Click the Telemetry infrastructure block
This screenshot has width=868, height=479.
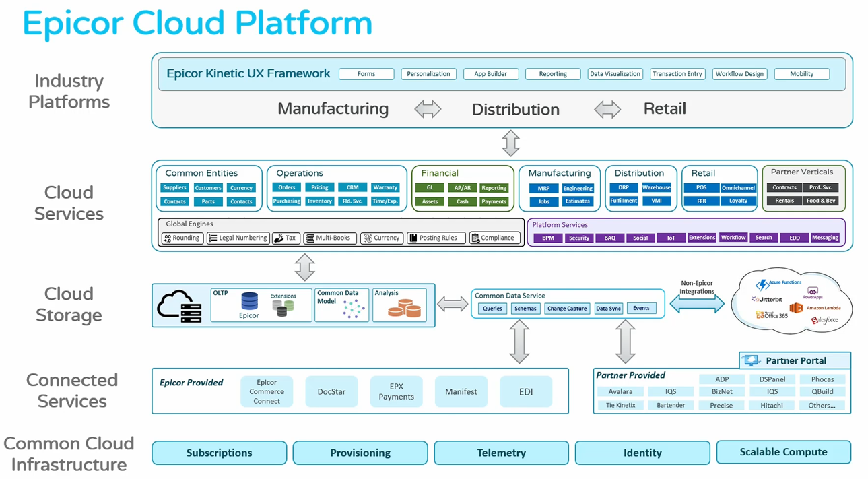(501, 453)
